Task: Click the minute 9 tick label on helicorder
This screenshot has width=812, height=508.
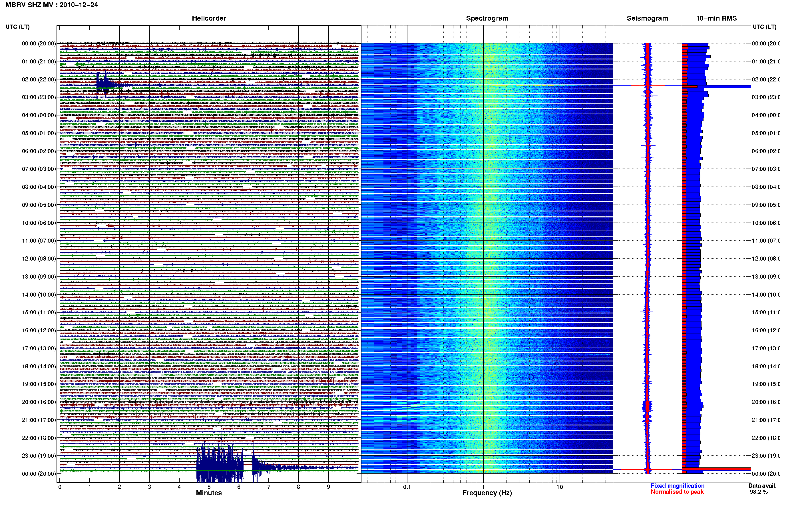Action: 328,487
